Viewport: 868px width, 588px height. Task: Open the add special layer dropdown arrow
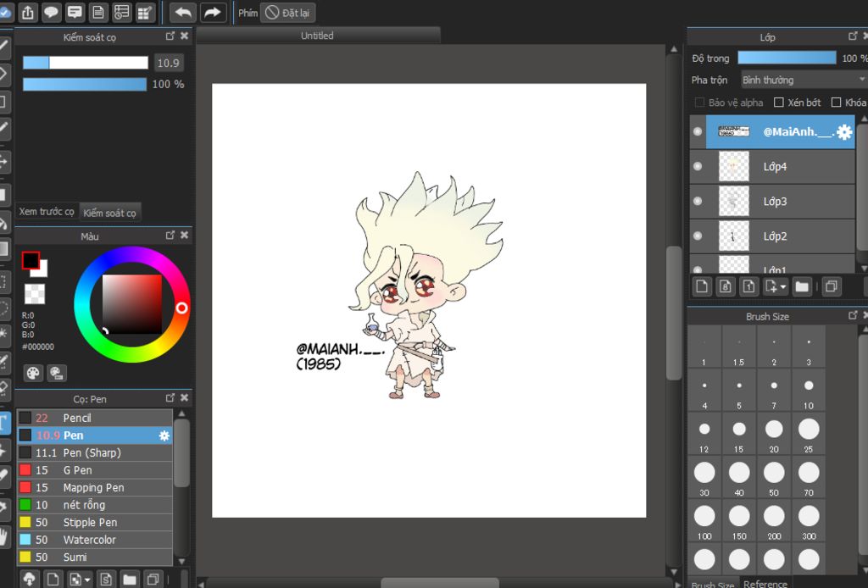point(782,286)
